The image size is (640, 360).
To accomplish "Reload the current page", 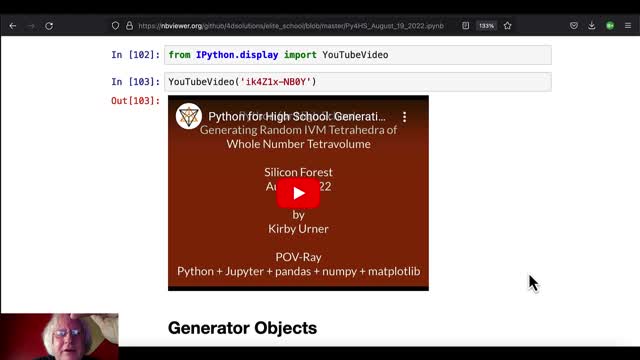I will [x=49, y=26].
